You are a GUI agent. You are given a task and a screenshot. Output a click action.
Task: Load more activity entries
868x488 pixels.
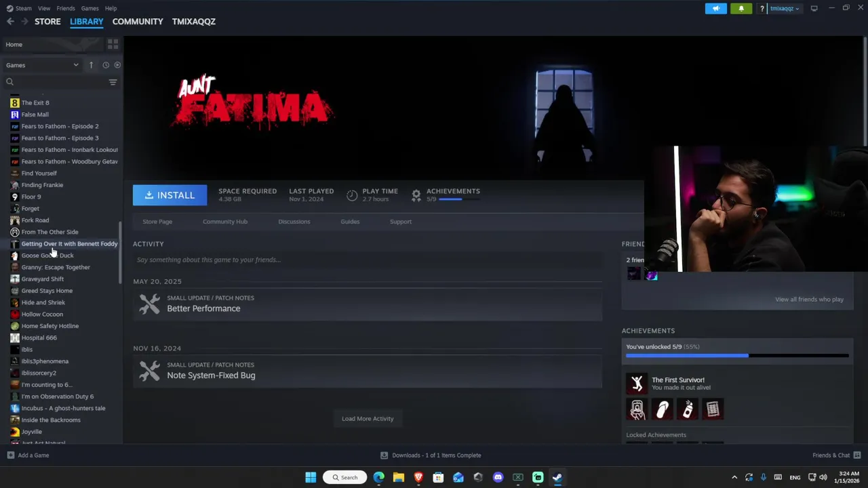pos(368,419)
